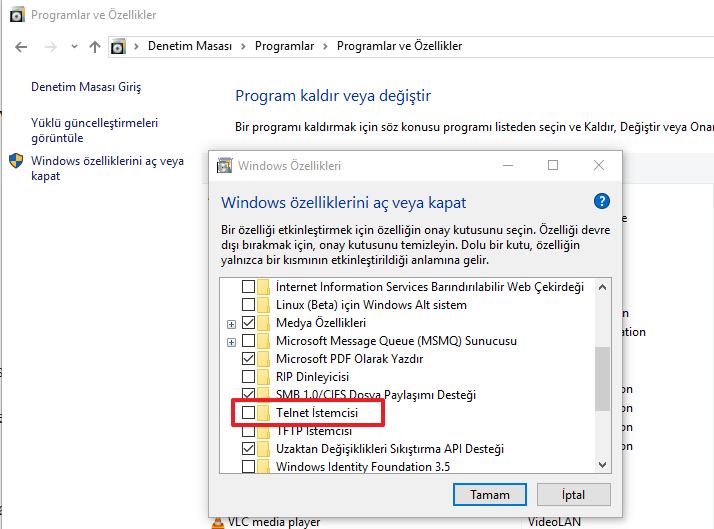This screenshot has height=529, width=714.
Task: Open chevron after Programlar in breadcrumb
Action: [x=325, y=46]
